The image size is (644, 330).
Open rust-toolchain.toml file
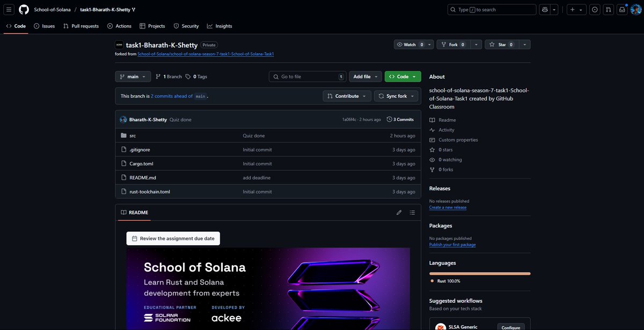pos(150,192)
